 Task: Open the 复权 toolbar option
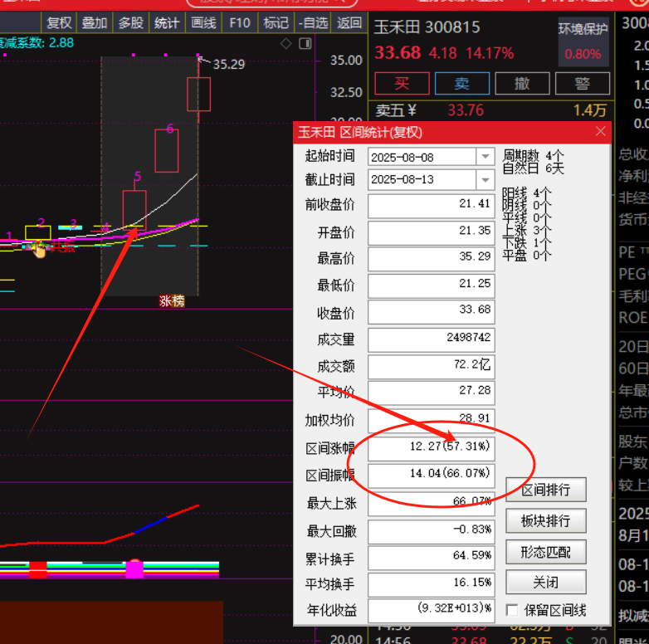(x=59, y=22)
